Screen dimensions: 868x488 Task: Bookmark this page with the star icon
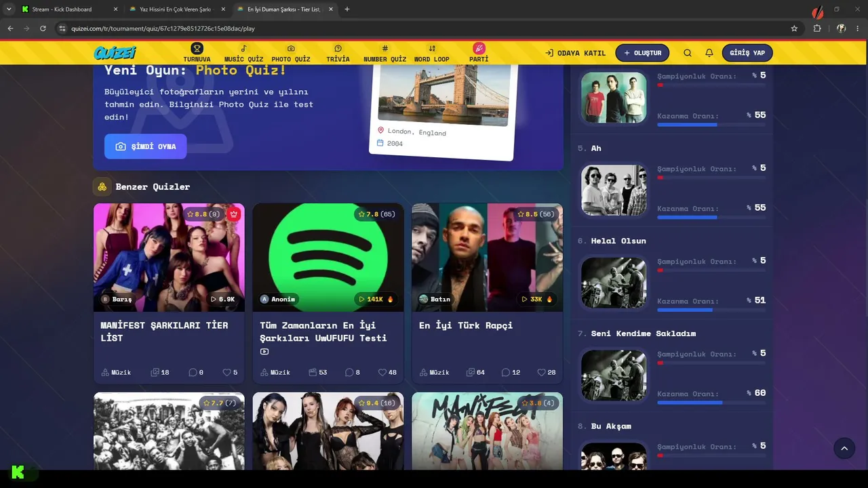pos(794,28)
